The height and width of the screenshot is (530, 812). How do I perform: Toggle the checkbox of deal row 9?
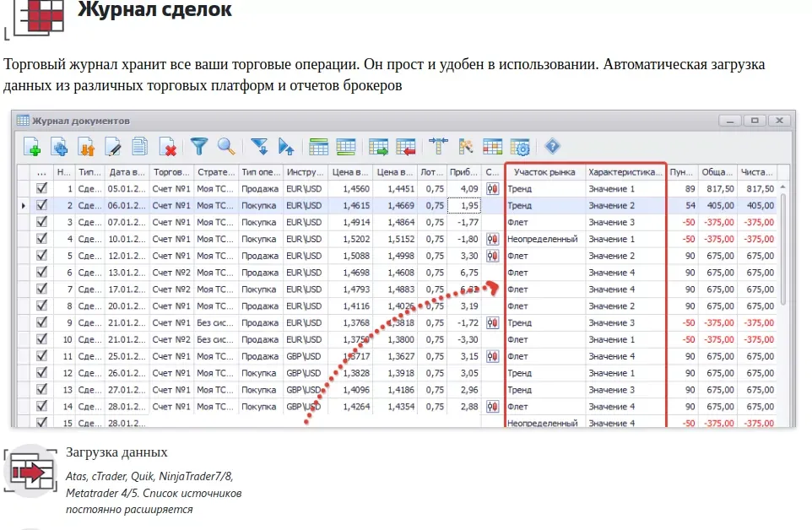tap(42, 322)
